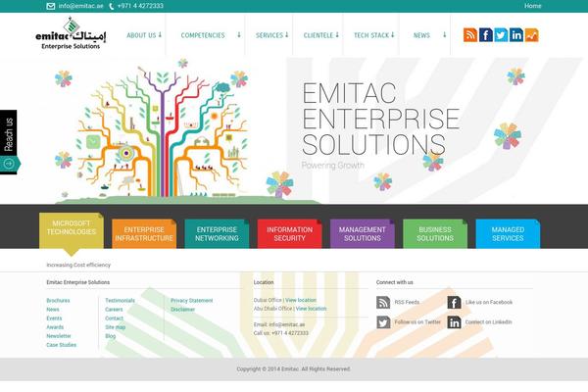Image resolution: width=588 pixels, height=392 pixels.
Task: Click View location for Dubai Office
Action: click(x=301, y=300)
